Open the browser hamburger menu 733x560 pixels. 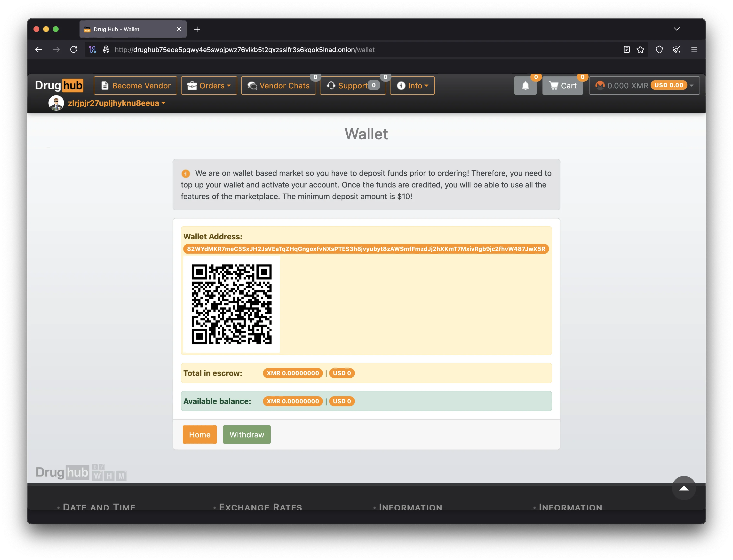tap(694, 49)
